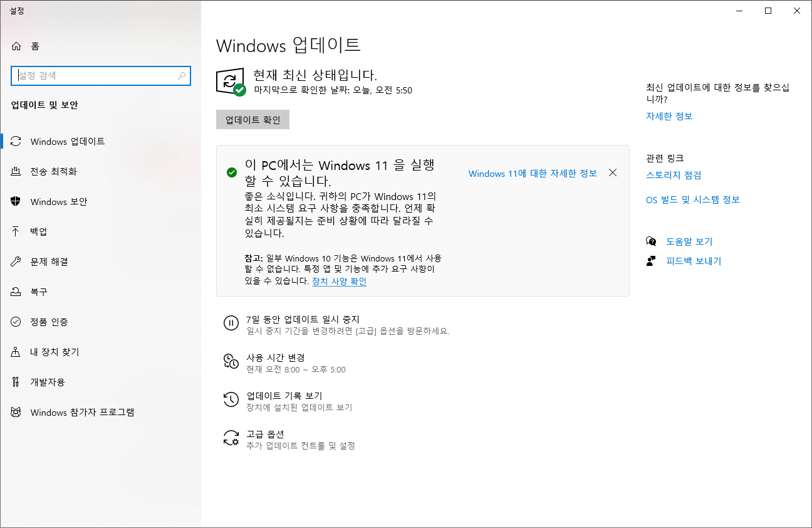
Task: Open OS 빌드 및 시스템 정보 link
Action: (x=693, y=200)
